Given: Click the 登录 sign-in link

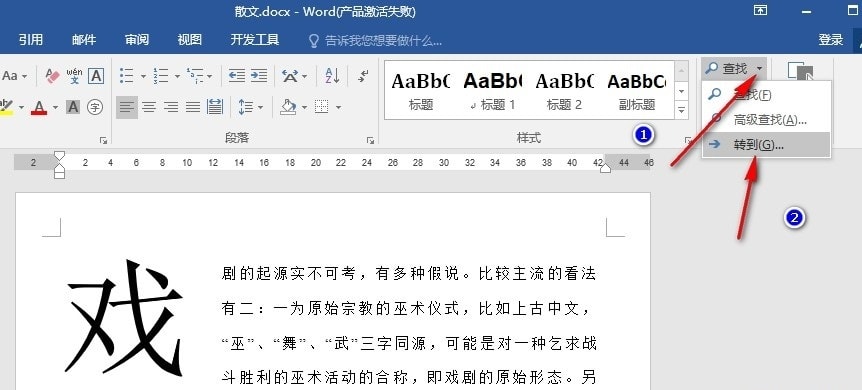Looking at the screenshot, I should click(830, 40).
